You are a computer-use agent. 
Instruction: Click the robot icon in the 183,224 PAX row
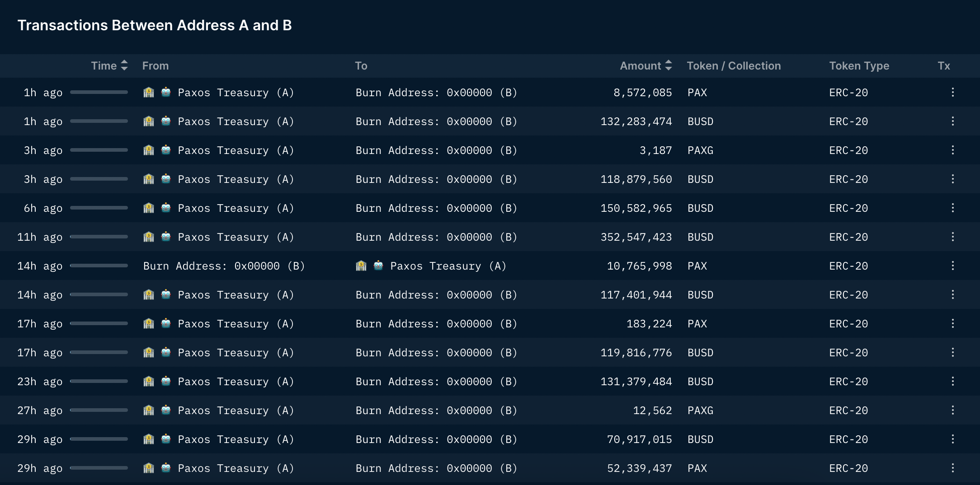(166, 323)
